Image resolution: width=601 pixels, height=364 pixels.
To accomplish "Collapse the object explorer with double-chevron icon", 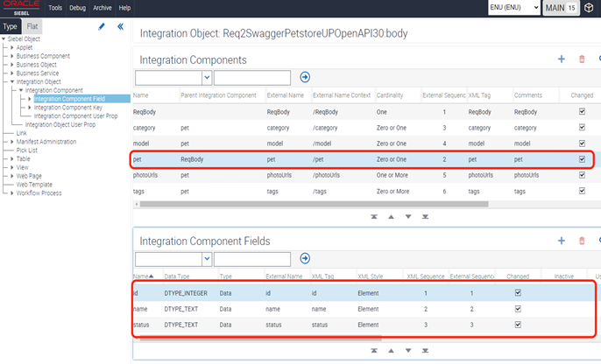I will (x=120, y=26).
